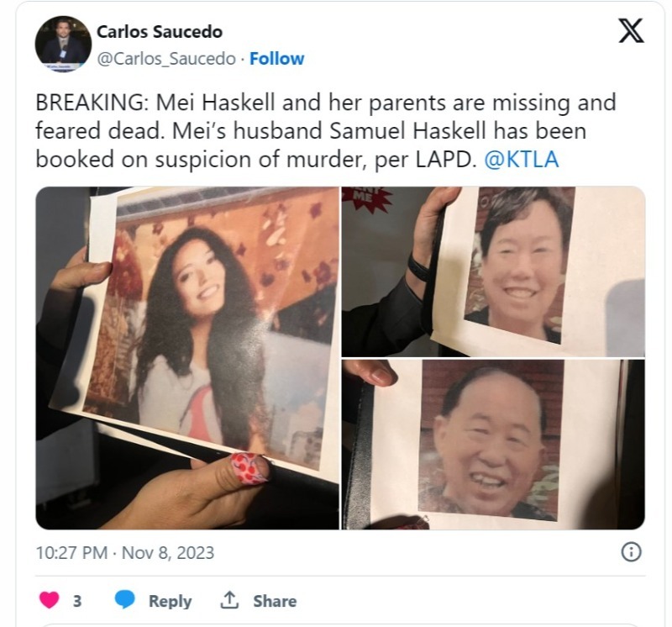672x627 pixels.
Task: Click the share upload arrow icon
Action: tap(229, 600)
